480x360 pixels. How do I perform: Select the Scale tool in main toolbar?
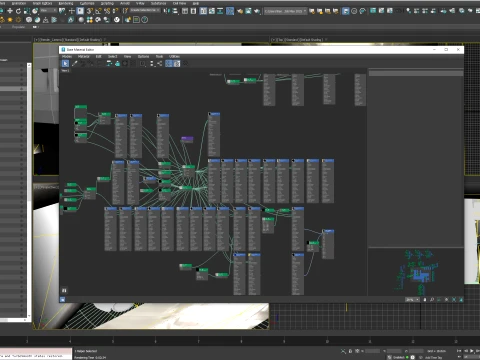tap(27, 11)
